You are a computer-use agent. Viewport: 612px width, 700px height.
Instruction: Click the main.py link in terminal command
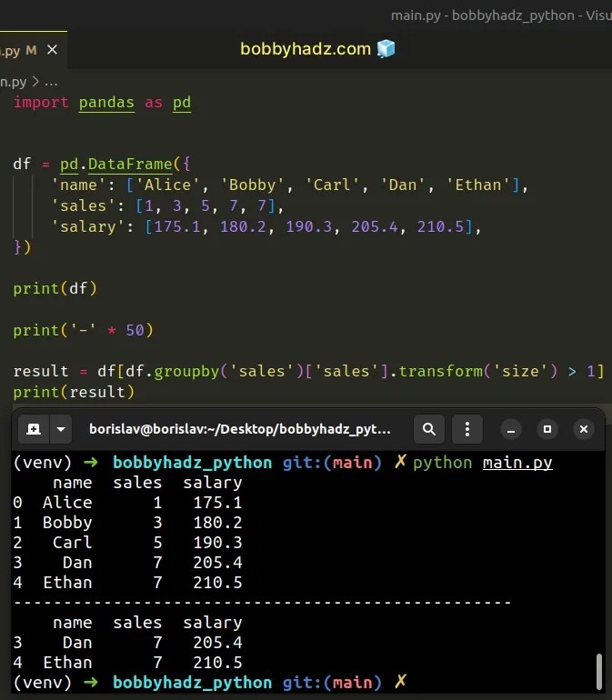[517, 463]
